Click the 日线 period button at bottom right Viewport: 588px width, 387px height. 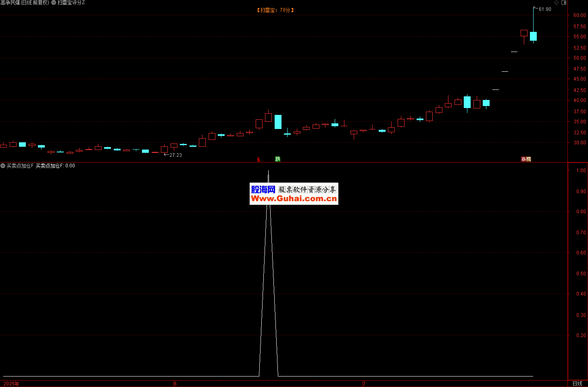[x=578, y=383]
